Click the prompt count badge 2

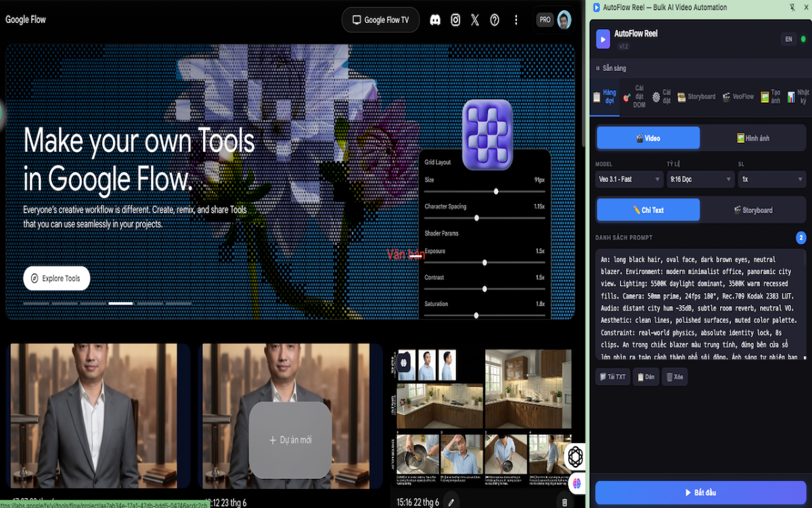(801, 238)
